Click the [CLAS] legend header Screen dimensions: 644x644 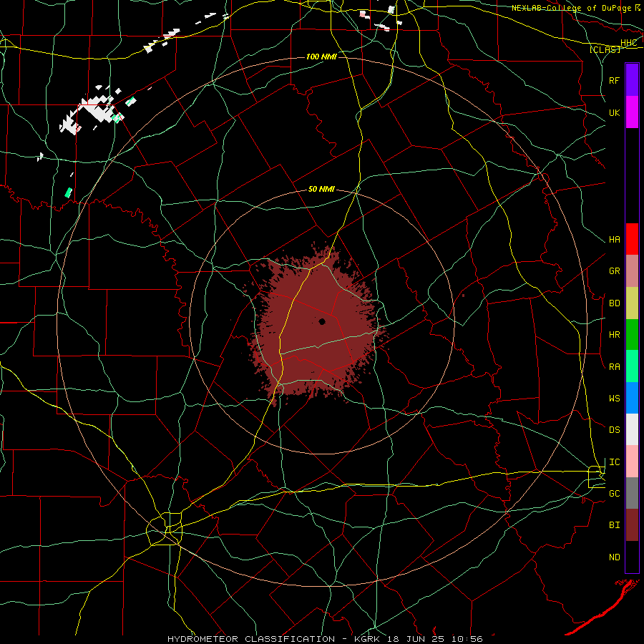(x=605, y=49)
